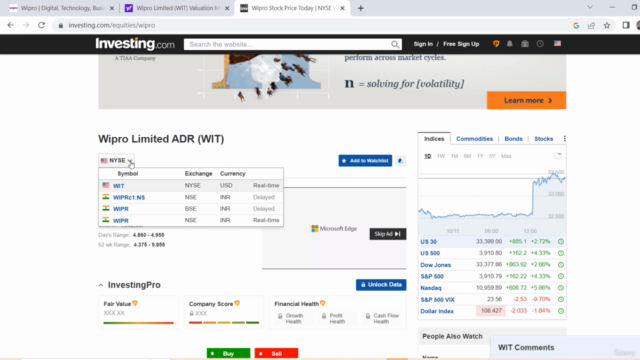Open the portfolio briefcase icon
640x360 pixels.
pos(525,44)
